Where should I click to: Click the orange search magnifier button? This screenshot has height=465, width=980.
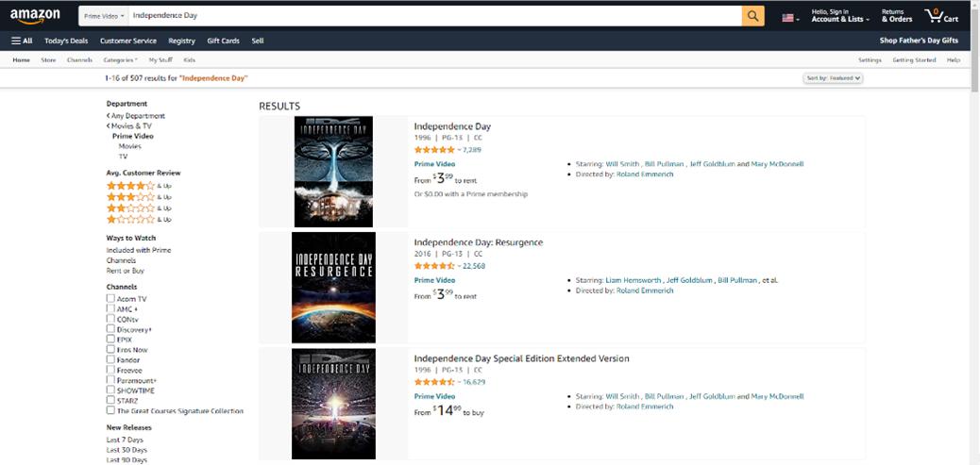753,16
